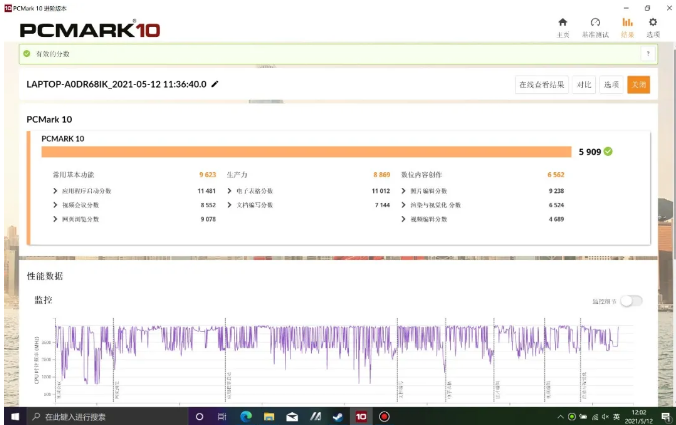Expand the 视频编辑分数 row
Viewport: 676px width, 425px height.
pyautogui.click(x=404, y=218)
